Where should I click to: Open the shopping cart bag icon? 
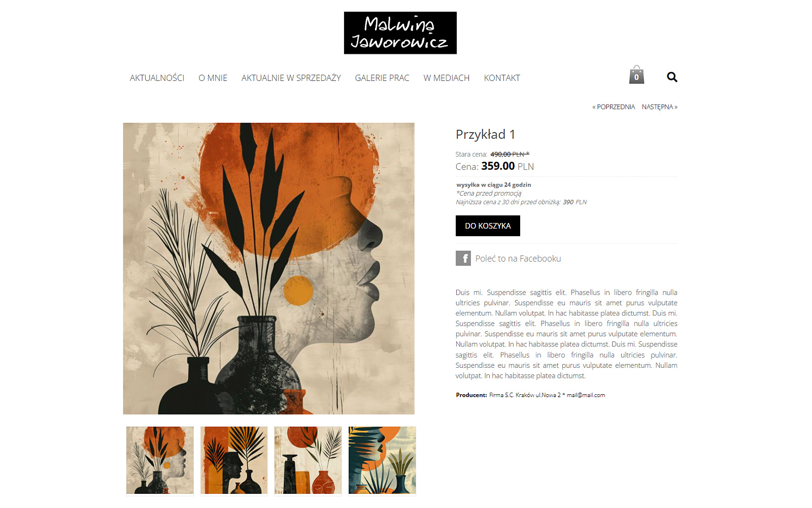(x=636, y=75)
